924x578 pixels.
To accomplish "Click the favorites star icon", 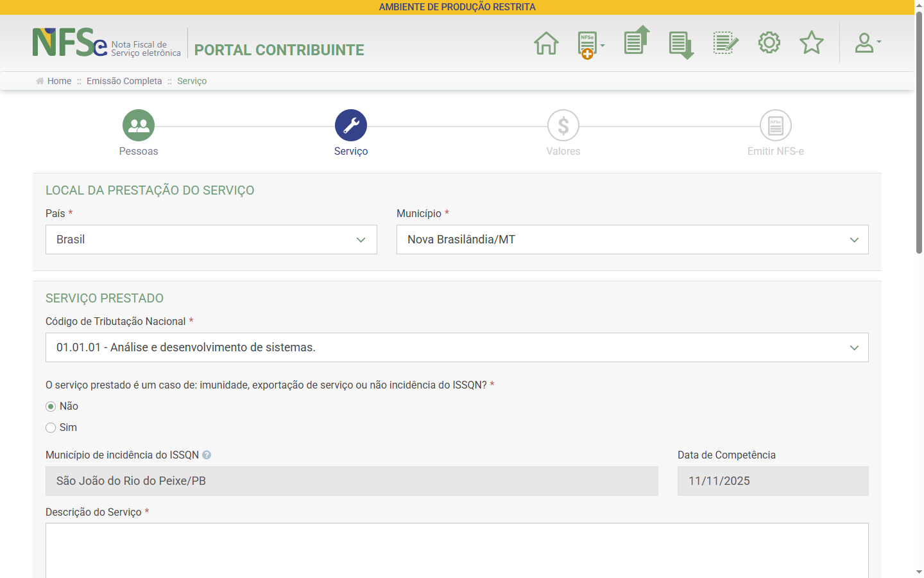I will [x=811, y=43].
